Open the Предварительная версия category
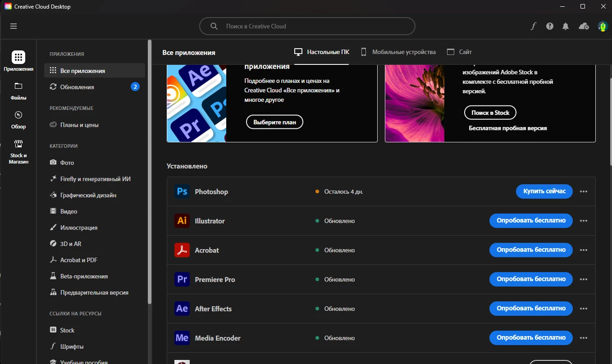The height and width of the screenshot is (364, 612). (95, 292)
